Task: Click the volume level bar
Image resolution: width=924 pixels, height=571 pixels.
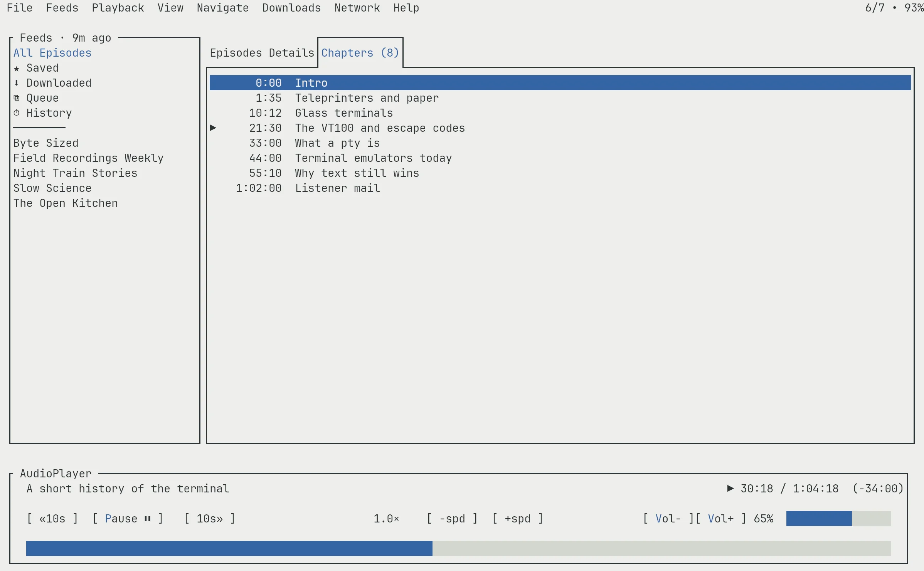Action: 839,519
